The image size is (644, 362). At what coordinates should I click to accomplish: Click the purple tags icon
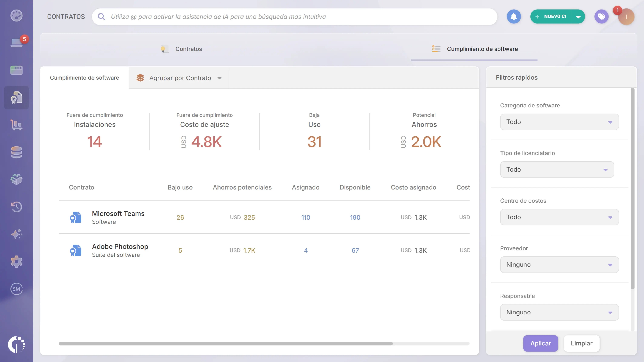click(601, 17)
